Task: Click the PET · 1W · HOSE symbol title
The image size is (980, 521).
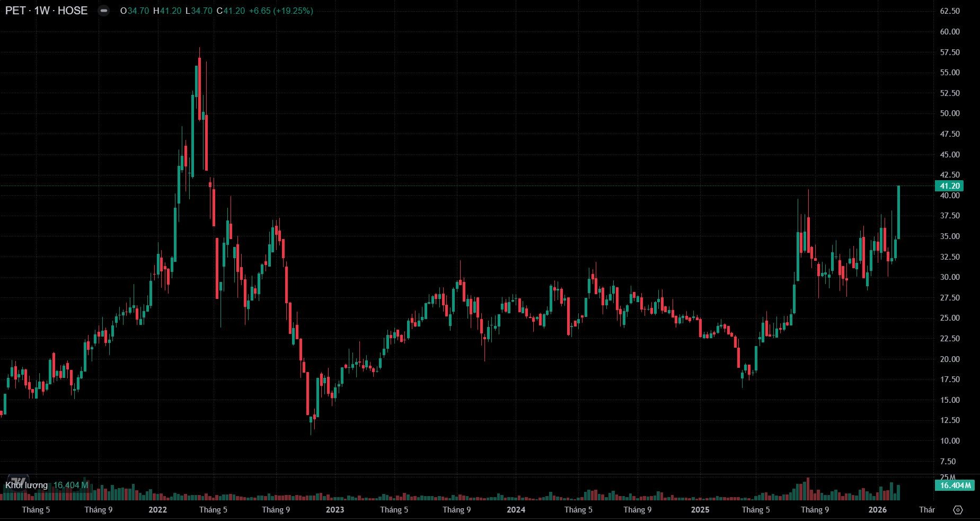Action: pos(47,11)
